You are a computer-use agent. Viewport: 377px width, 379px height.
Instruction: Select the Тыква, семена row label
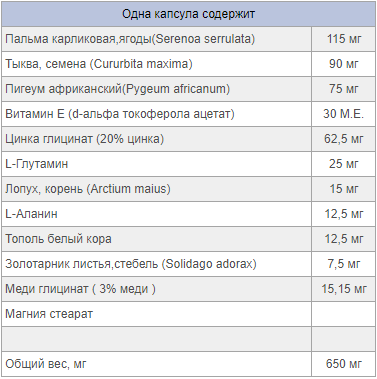(157, 64)
